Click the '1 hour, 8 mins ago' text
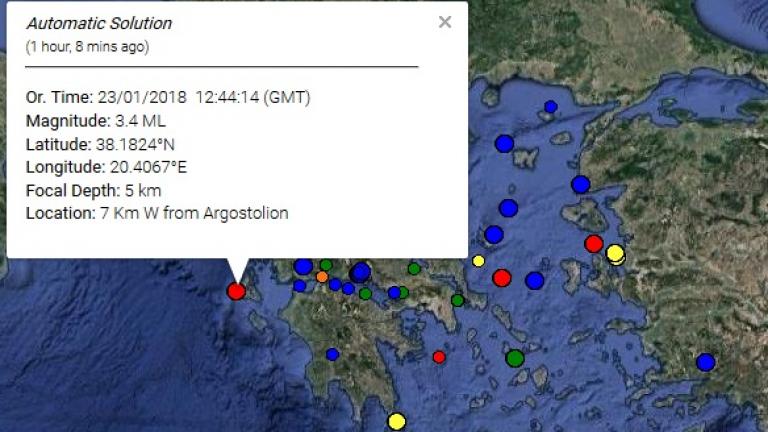 pos(87,47)
